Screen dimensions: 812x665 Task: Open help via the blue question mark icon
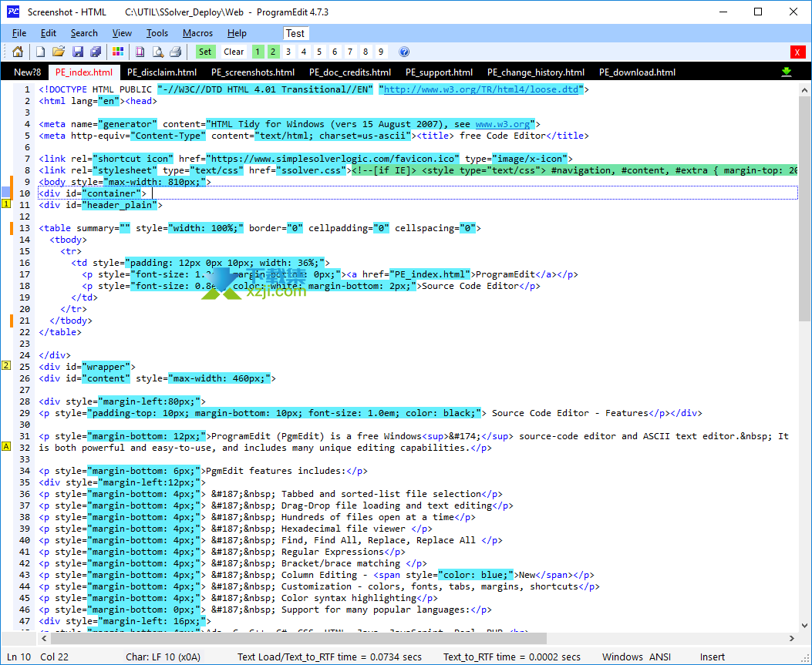(404, 52)
